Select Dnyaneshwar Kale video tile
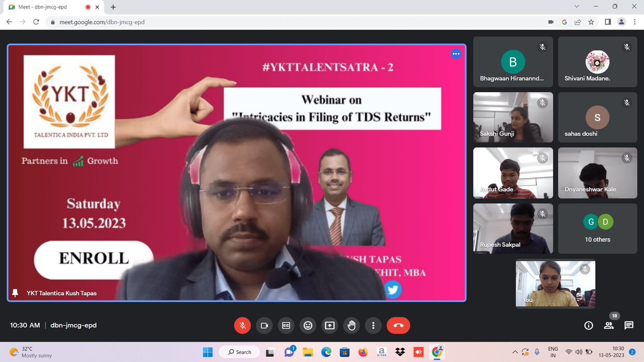The width and height of the screenshot is (644, 362). [597, 172]
